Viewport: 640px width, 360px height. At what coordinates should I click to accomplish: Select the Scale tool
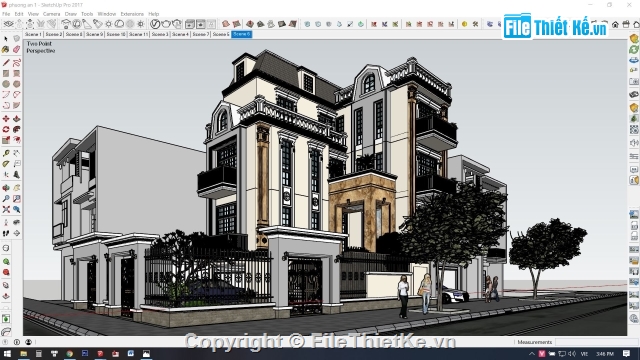(6, 140)
